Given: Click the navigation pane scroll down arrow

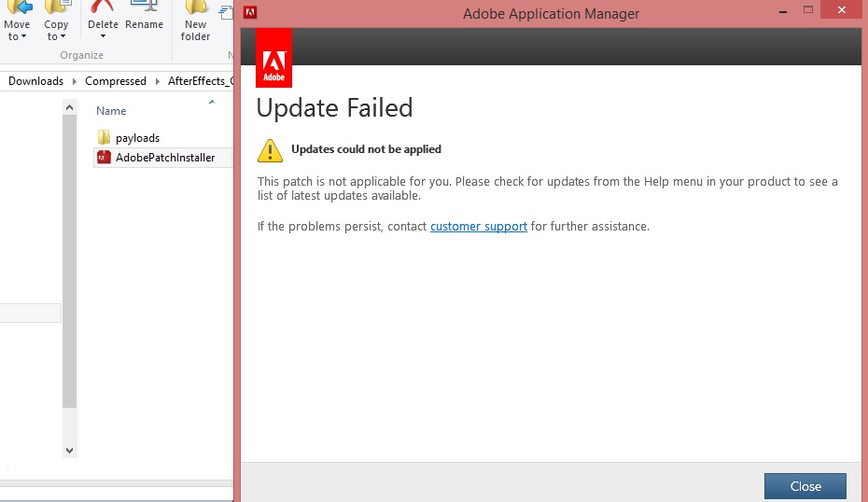Looking at the screenshot, I should (x=69, y=451).
